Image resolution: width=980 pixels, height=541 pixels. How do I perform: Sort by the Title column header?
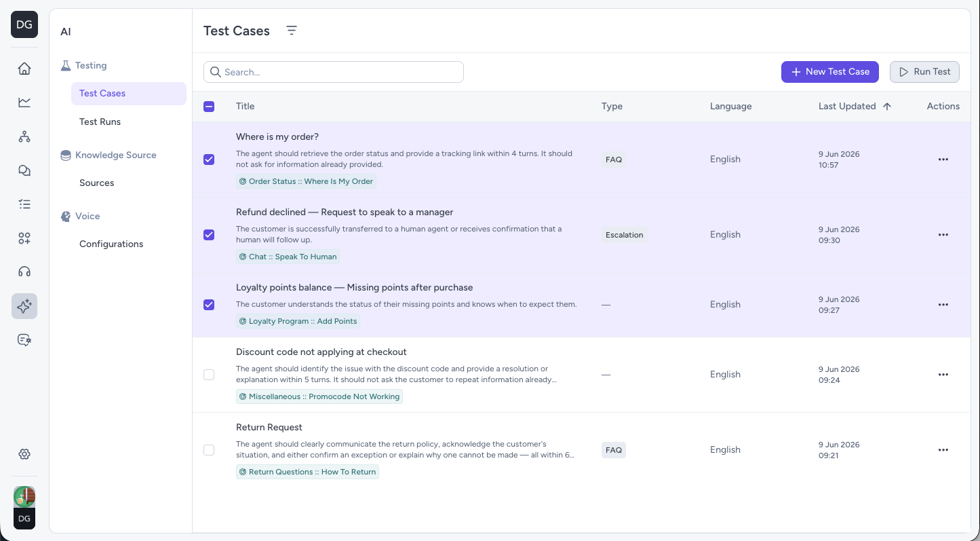coord(245,107)
